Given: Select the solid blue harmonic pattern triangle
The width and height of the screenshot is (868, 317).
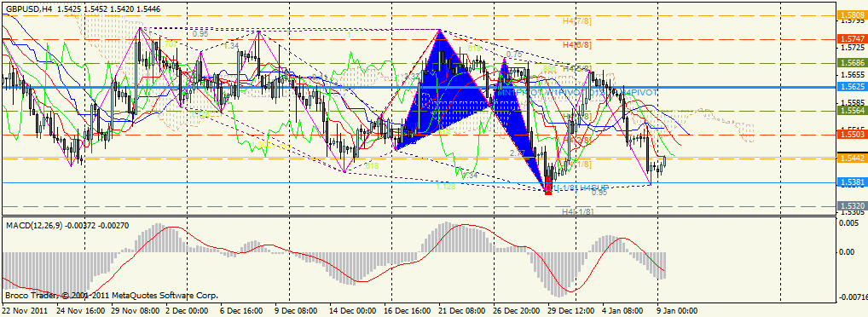Looking at the screenshot, I should point(443,94).
